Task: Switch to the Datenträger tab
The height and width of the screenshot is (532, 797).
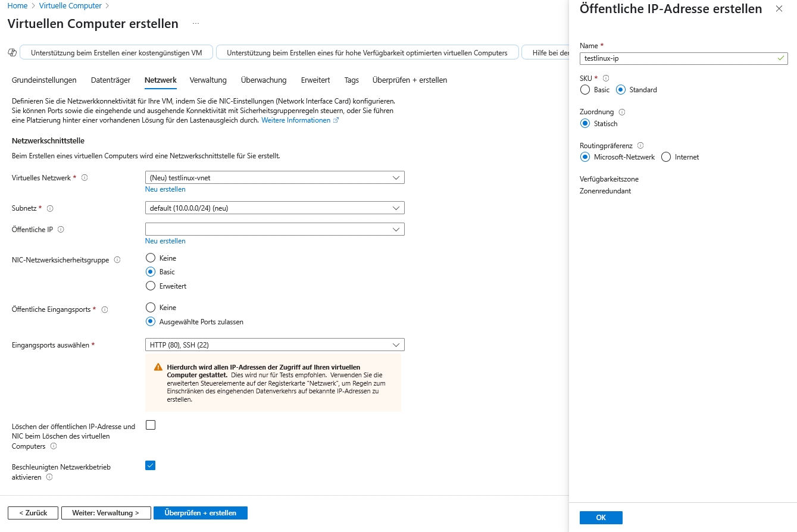Action: [110, 80]
